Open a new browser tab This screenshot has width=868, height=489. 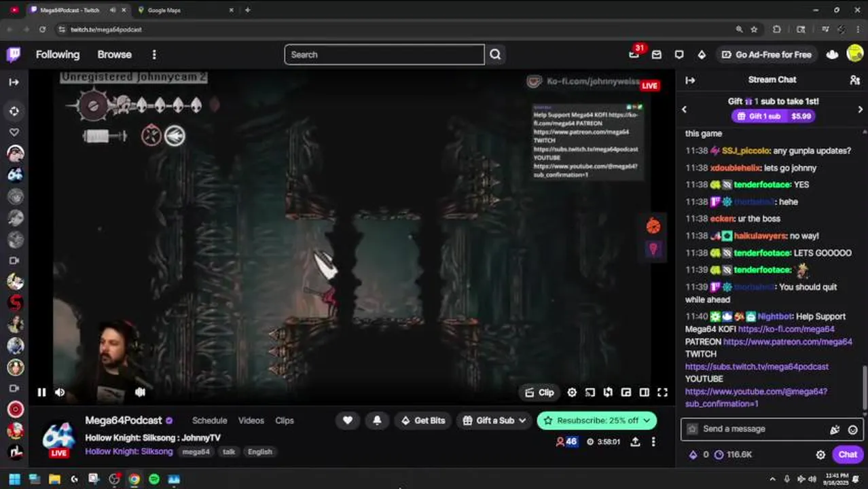click(x=247, y=10)
